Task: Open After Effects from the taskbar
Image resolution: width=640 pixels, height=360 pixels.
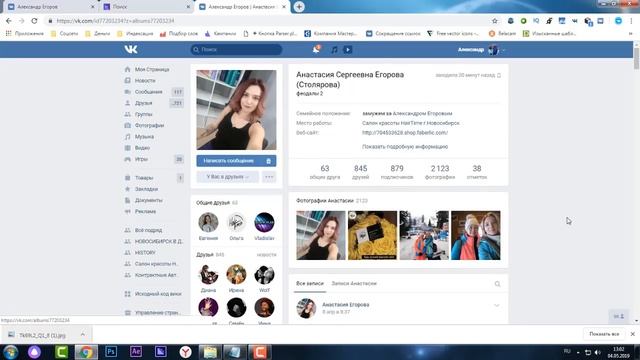Action: [x=136, y=351]
